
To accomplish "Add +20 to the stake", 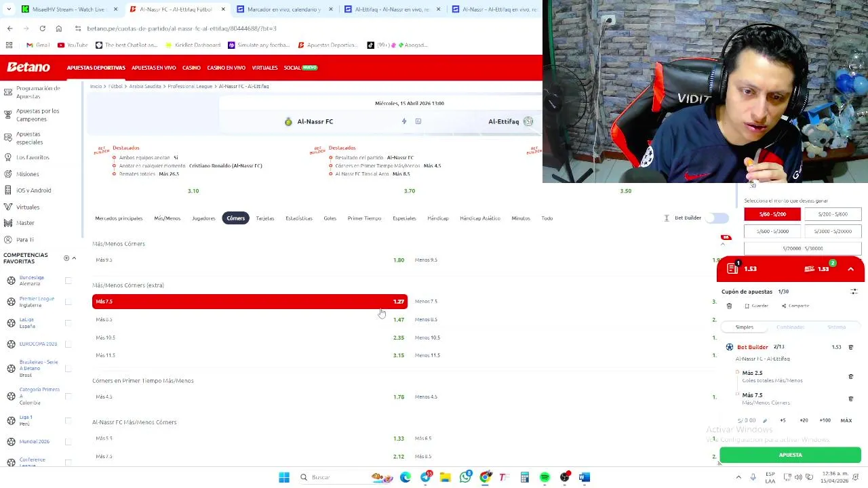I will 804,420.
